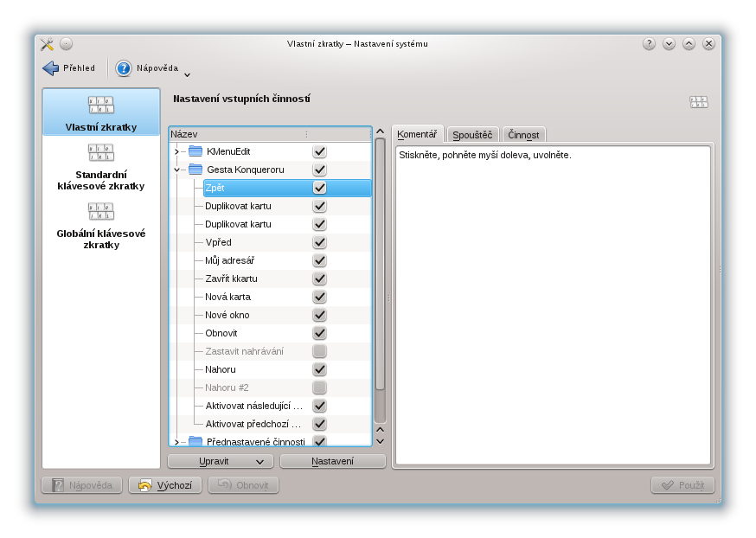The image size is (756, 538).
Task: Click keyboard icon at top right of panel
Action: pos(698,102)
